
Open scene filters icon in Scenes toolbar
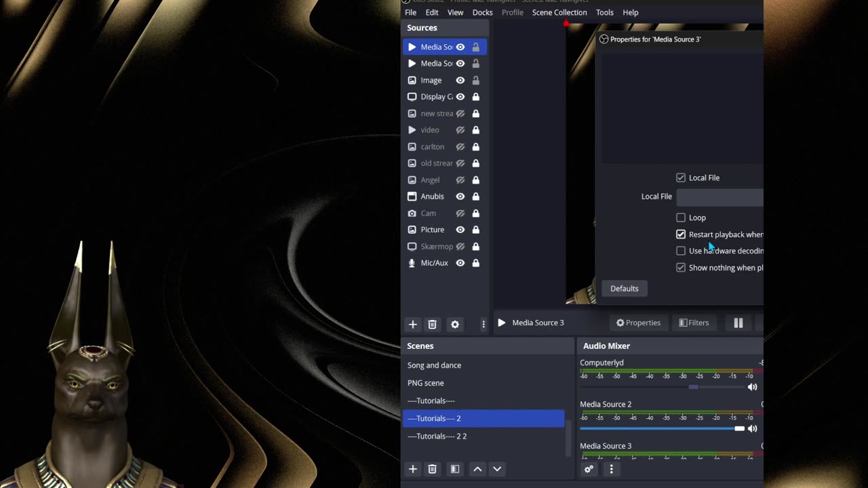coord(455,469)
